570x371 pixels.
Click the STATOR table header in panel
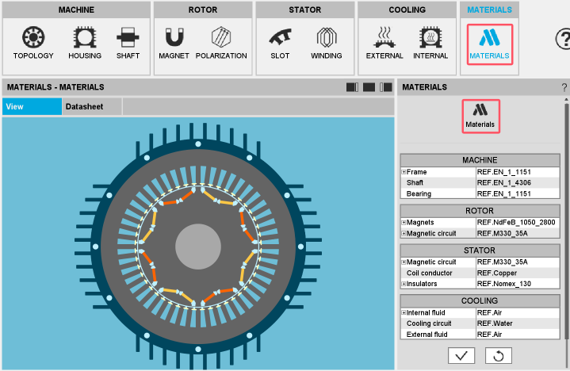click(480, 250)
